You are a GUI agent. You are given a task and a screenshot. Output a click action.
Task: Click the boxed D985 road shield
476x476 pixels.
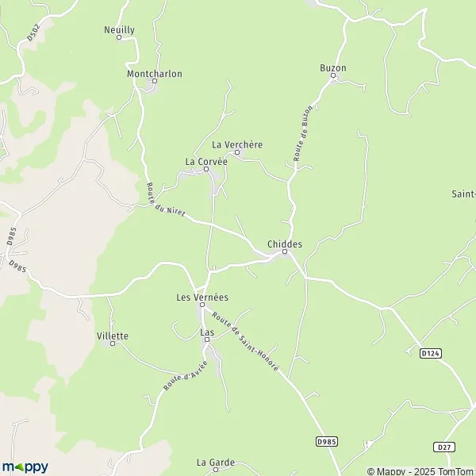pos(327,441)
